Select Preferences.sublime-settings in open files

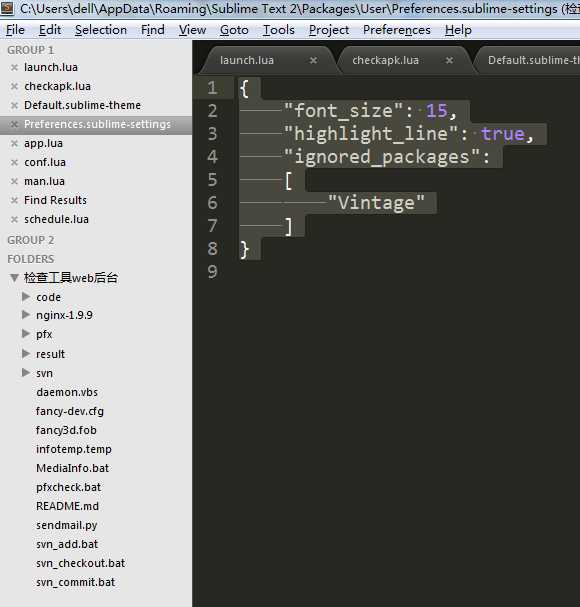(97, 124)
